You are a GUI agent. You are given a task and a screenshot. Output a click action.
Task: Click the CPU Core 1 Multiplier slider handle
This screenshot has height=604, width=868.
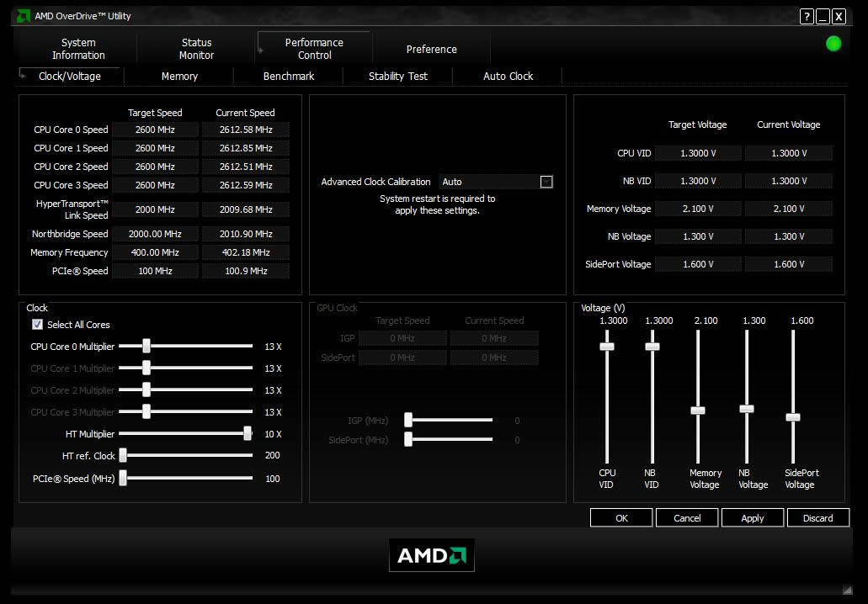click(146, 368)
